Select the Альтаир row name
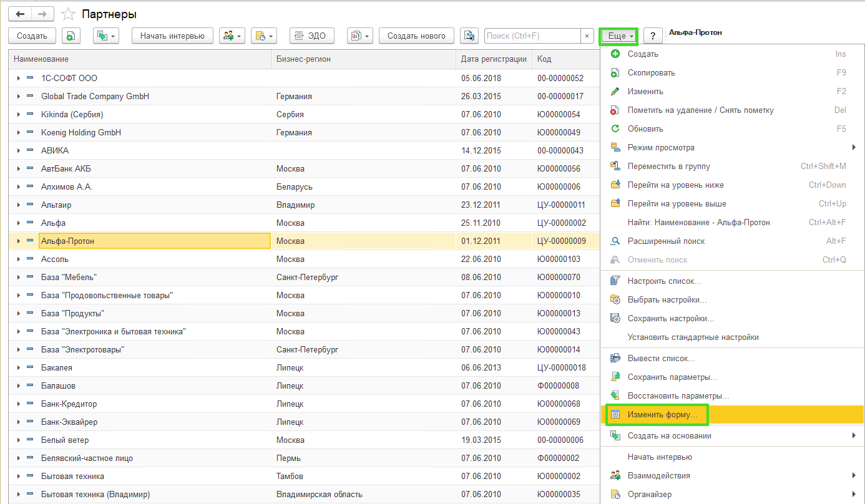This screenshot has width=865, height=504. [x=56, y=205]
